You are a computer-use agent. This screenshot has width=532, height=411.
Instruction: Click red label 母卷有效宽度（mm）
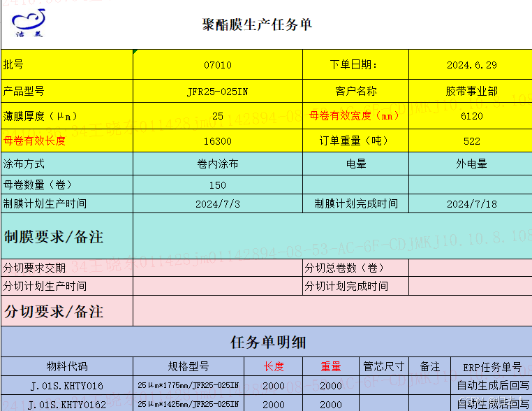354,116
